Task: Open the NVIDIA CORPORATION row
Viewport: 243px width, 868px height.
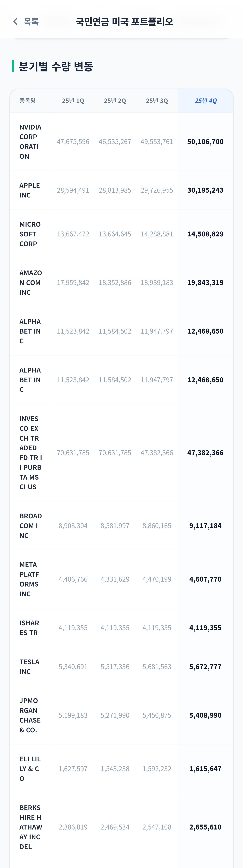Action: click(122, 141)
